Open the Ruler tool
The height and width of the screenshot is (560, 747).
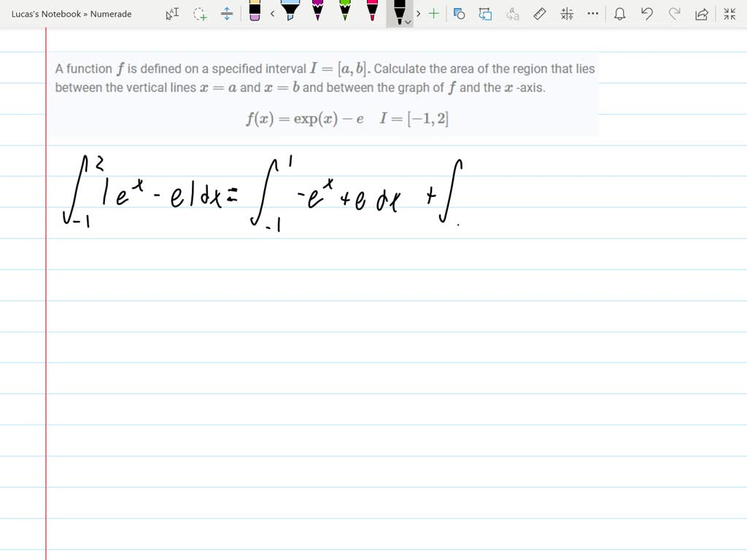(x=538, y=13)
